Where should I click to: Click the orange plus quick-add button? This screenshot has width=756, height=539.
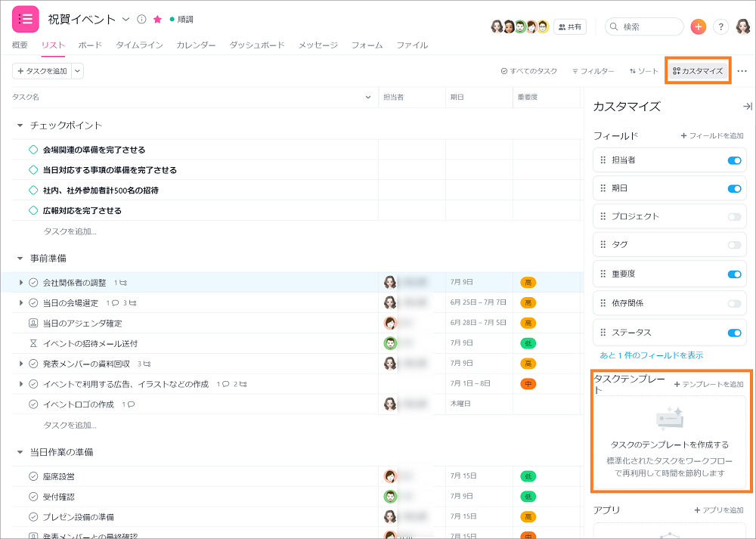coord(698,26)
